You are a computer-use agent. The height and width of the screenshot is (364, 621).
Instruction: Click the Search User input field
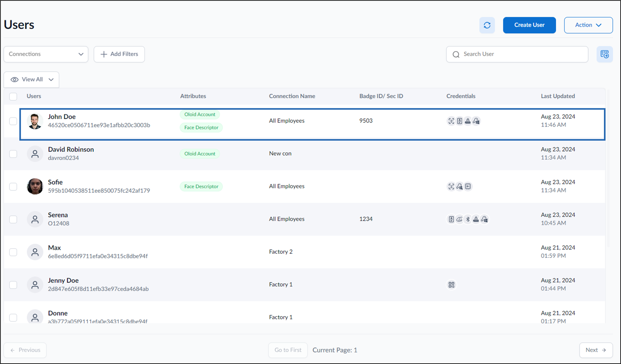[517, 54]
